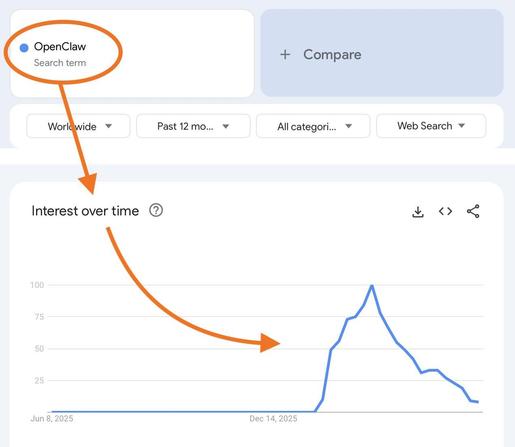
Task: Download the interest over time data
Action: [x=418, y=212]
